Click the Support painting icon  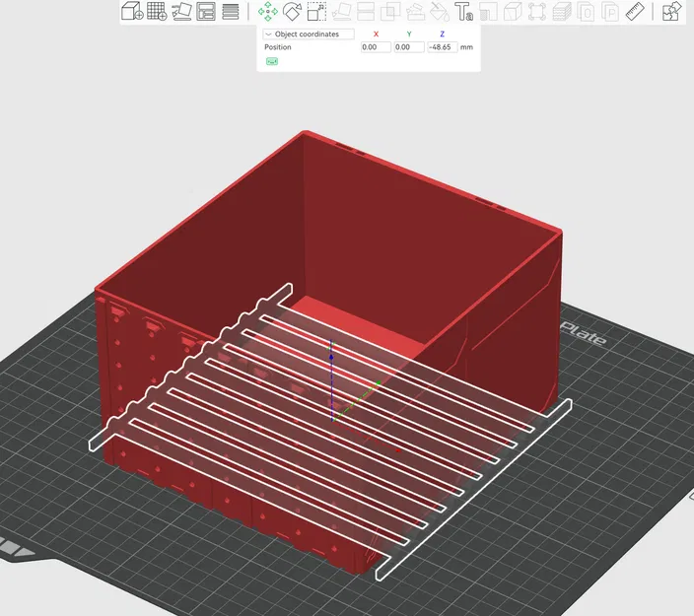click(415, 11)
